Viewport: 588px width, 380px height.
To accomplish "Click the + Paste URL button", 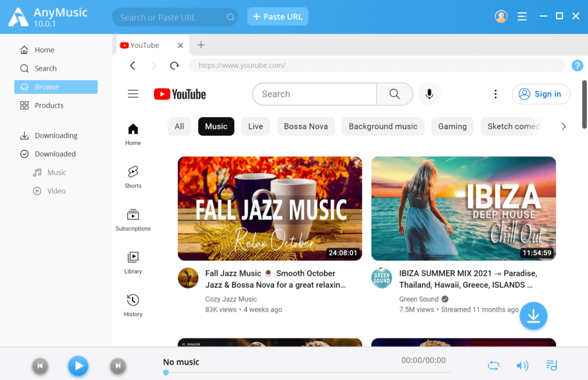I will [277, 17].
